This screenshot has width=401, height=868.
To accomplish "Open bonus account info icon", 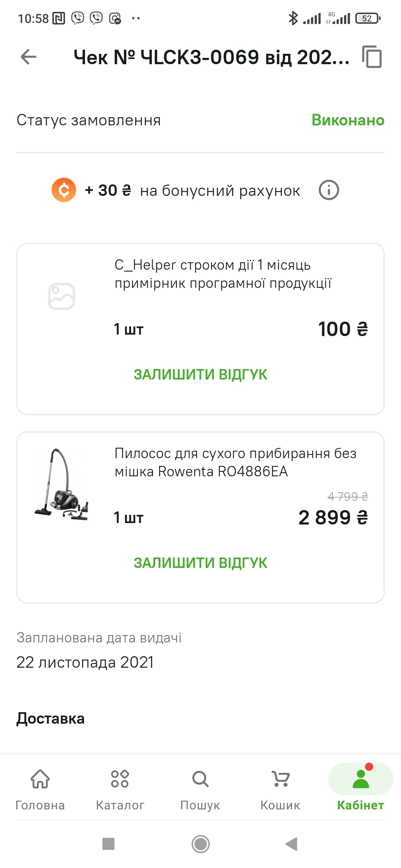I will tap(329, 190).
